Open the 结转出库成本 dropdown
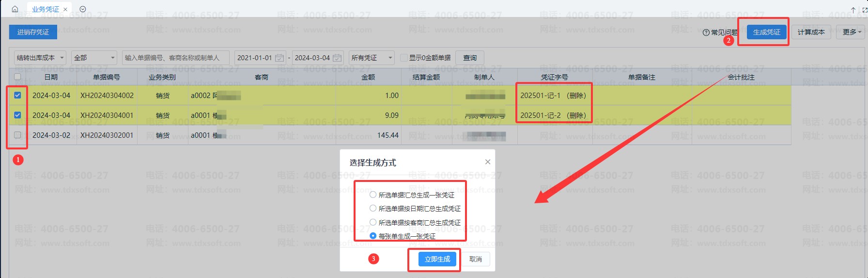The height and width of the screenshot is (278, 868). coord(41,58)
